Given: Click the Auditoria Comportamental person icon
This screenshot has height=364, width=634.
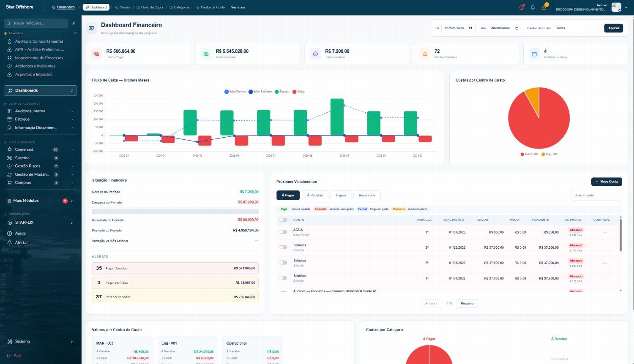Looking at the screenshot, I should click(10, 41).
